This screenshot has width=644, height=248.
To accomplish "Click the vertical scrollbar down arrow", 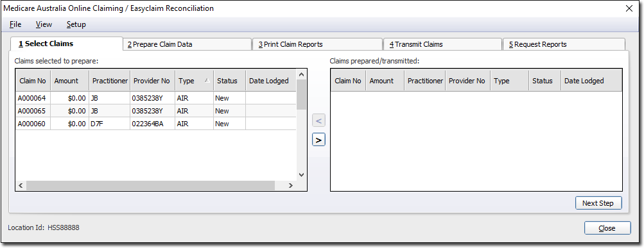I will 302,174.
